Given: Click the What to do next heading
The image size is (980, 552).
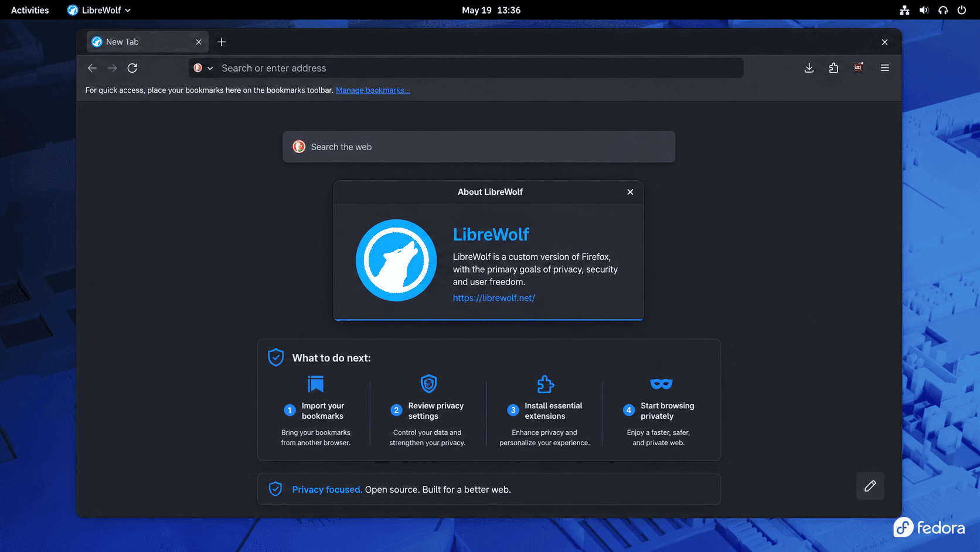Looking at the screenshot, I should 331,358.
